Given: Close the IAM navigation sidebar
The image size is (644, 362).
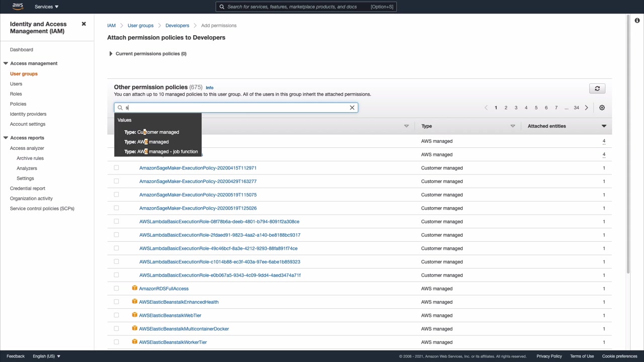Looking at the screenshot, I should coord(84,24).
